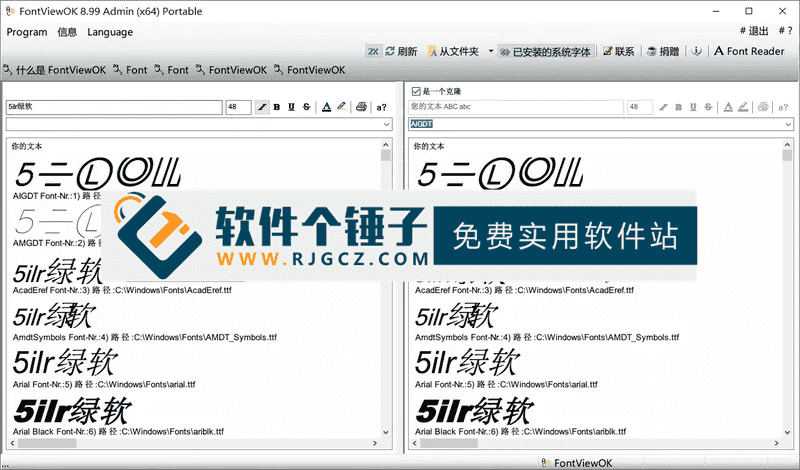Toggle bold in right pane toolbar
The image size is (800, 470).
point(678,107)
